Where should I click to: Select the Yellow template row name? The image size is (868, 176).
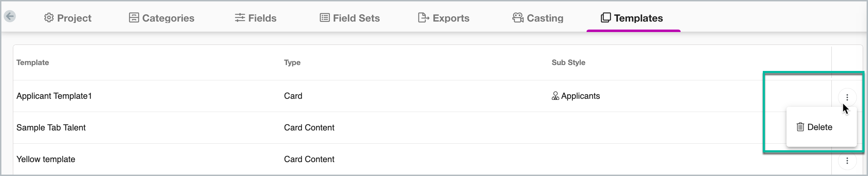pos(46,159)
